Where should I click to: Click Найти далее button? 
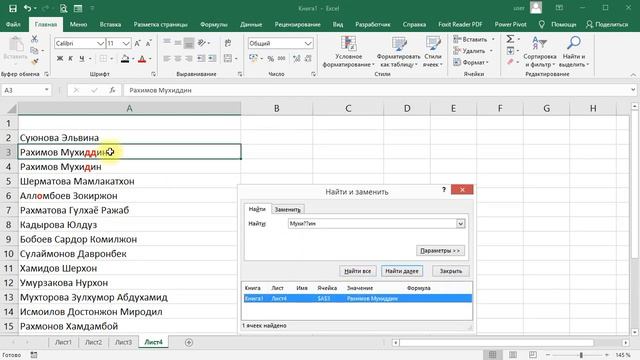[402, 271]
